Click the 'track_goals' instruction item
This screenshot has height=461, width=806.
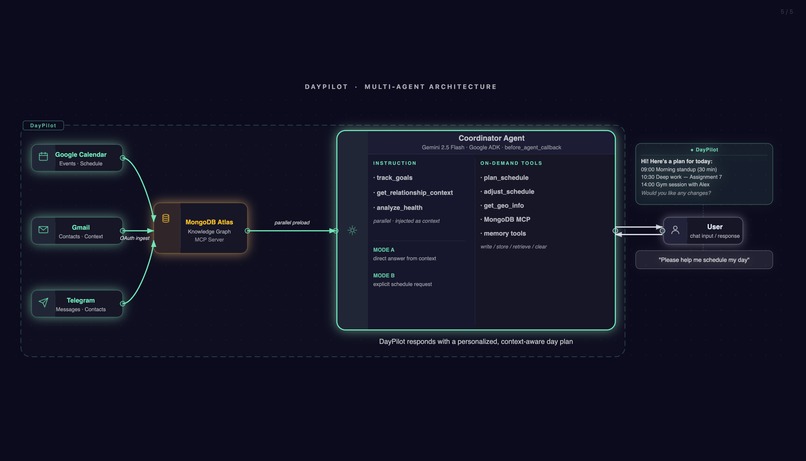click(393, 177)
